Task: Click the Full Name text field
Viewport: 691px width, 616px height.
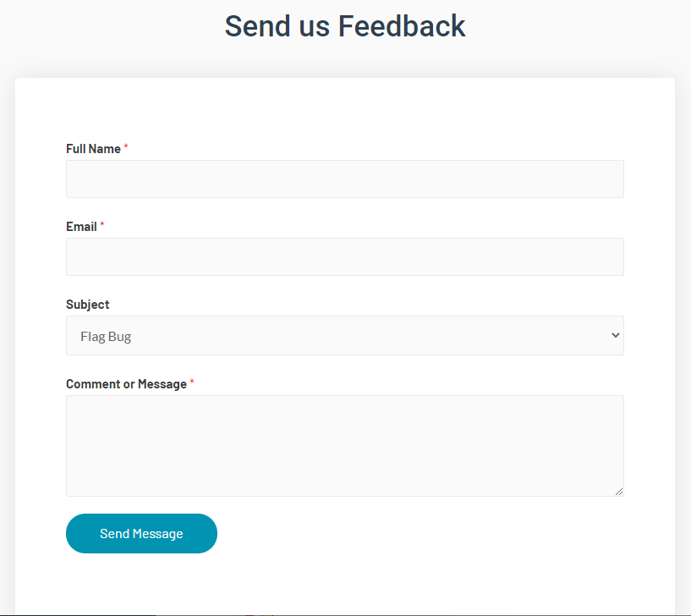Action: point(344,179)
